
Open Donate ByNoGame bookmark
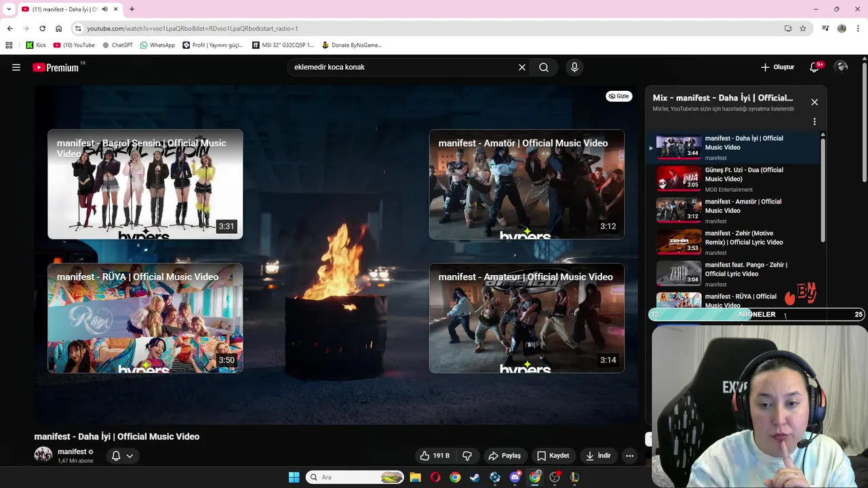pos(351,45)
